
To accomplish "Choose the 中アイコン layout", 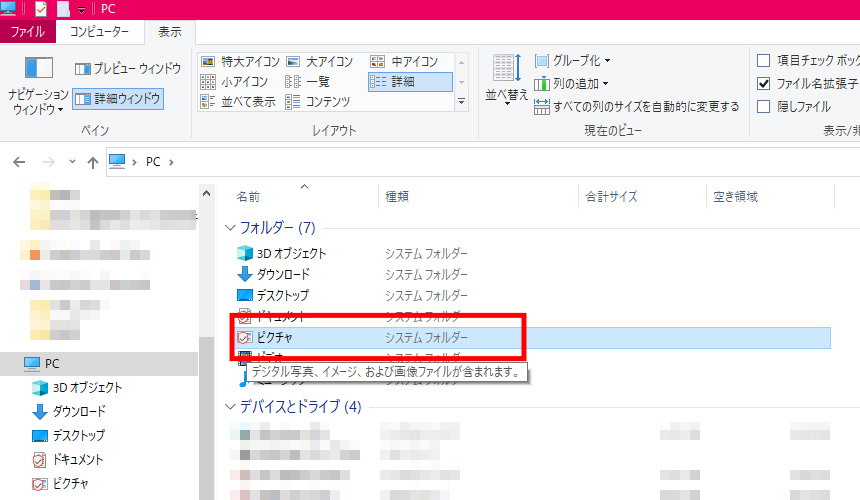I will [407, 62].
